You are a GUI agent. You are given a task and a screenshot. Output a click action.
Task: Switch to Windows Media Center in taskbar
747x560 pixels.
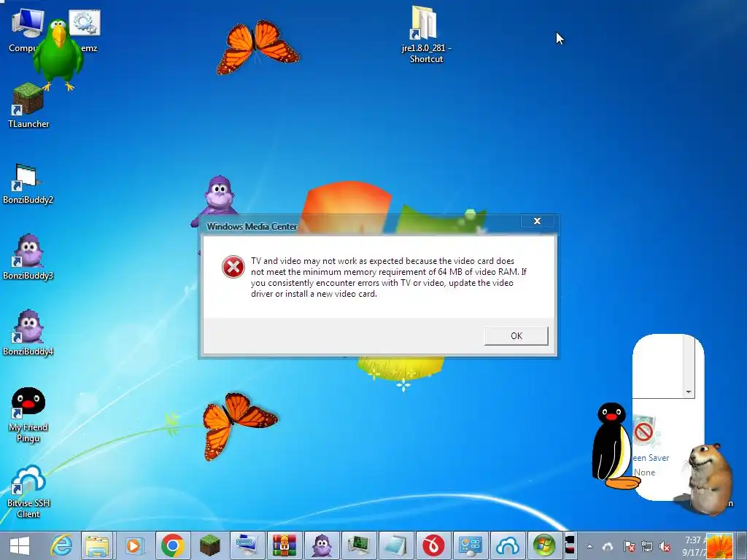tap(544, 545)
